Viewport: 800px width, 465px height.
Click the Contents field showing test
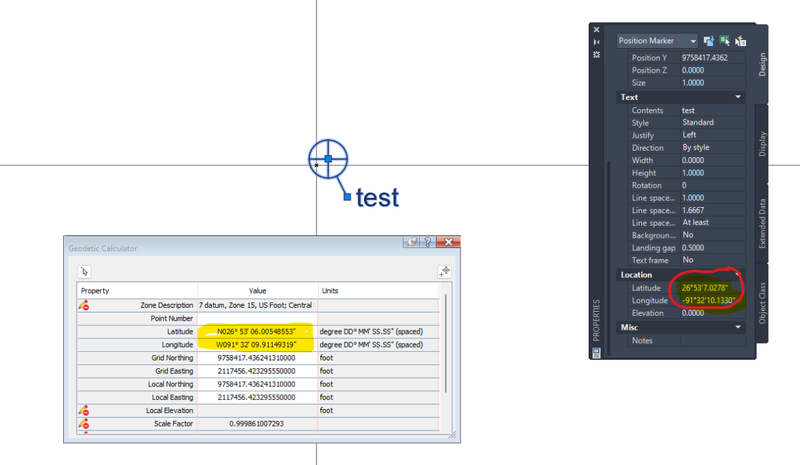[711, 110]
